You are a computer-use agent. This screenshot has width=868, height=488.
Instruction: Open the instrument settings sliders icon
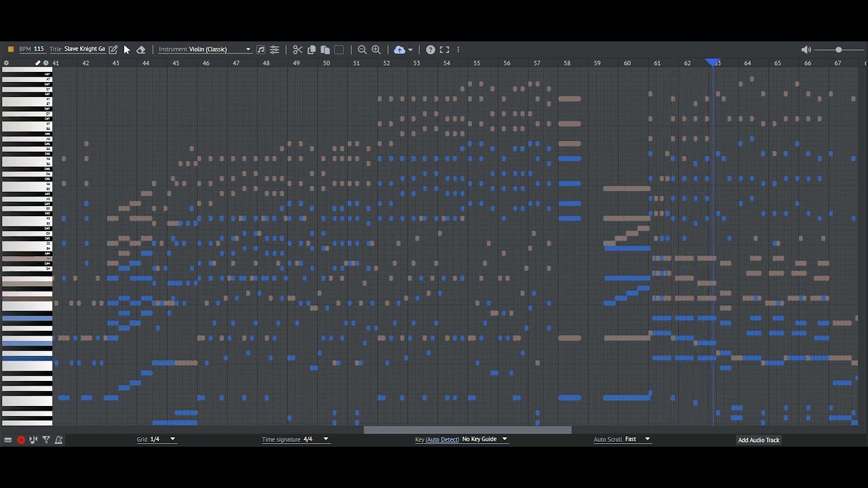(275, 49)
